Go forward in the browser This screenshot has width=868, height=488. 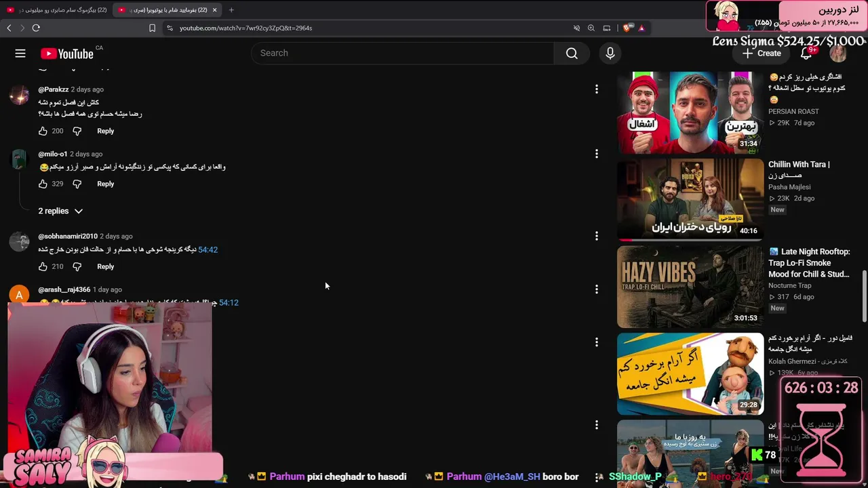click(22, 28)
